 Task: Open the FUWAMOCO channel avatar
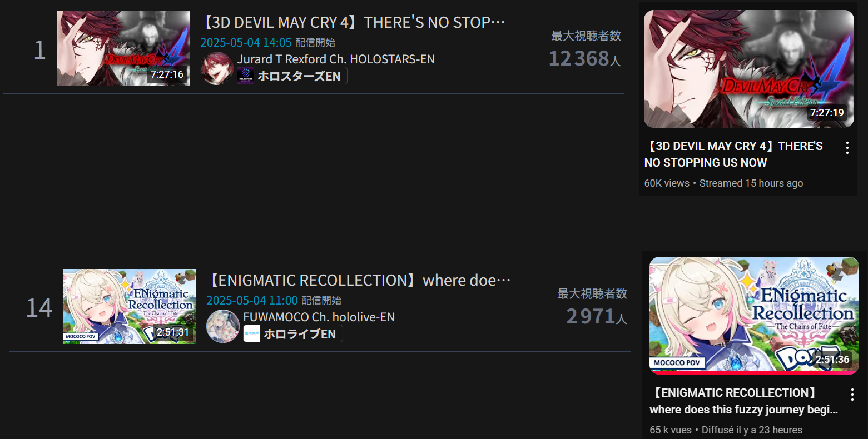[223, 326]
